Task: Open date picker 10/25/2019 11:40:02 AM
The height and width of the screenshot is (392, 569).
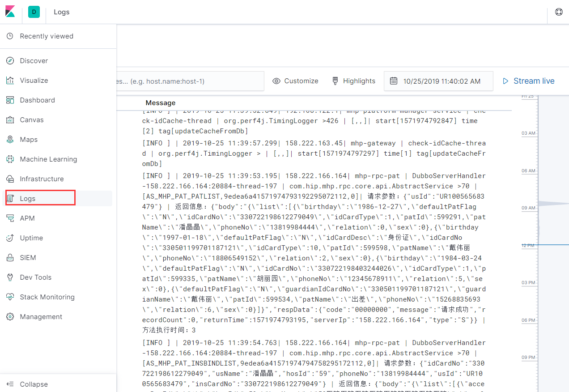Action: pos(438,81)
